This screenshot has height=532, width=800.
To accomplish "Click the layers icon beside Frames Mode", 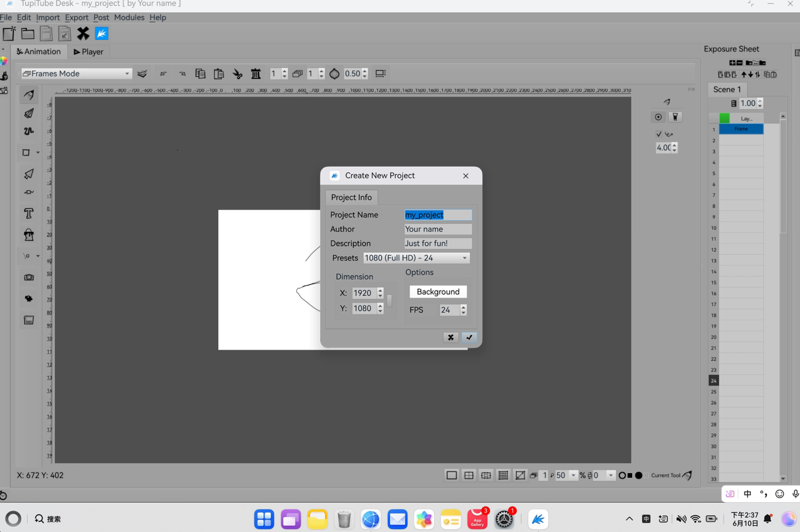I will (142, 74).
